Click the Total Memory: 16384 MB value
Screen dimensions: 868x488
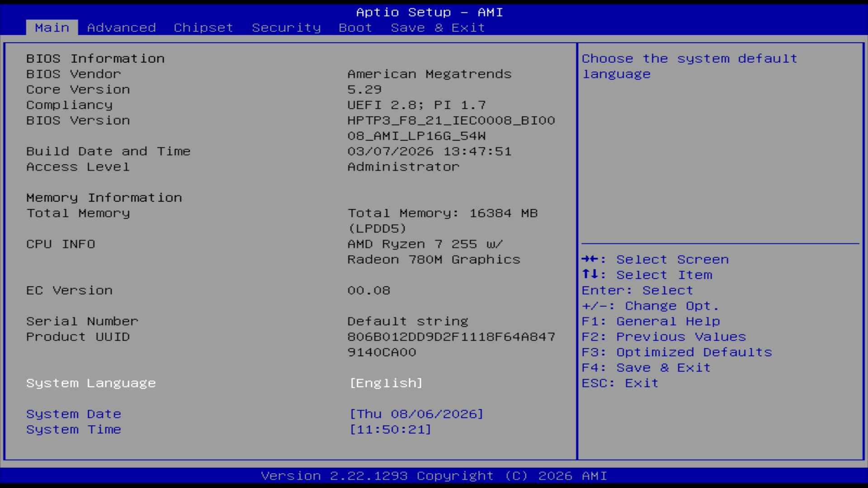(443, 221)
